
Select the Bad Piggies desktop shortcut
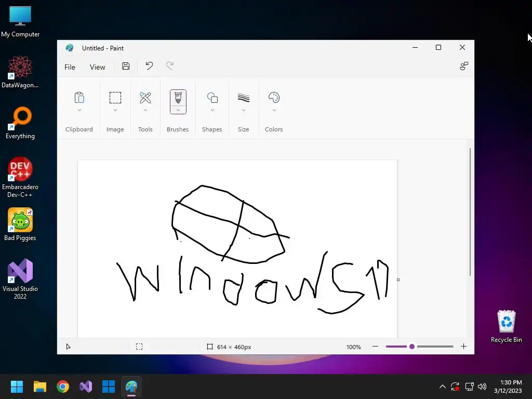(20, 224)
